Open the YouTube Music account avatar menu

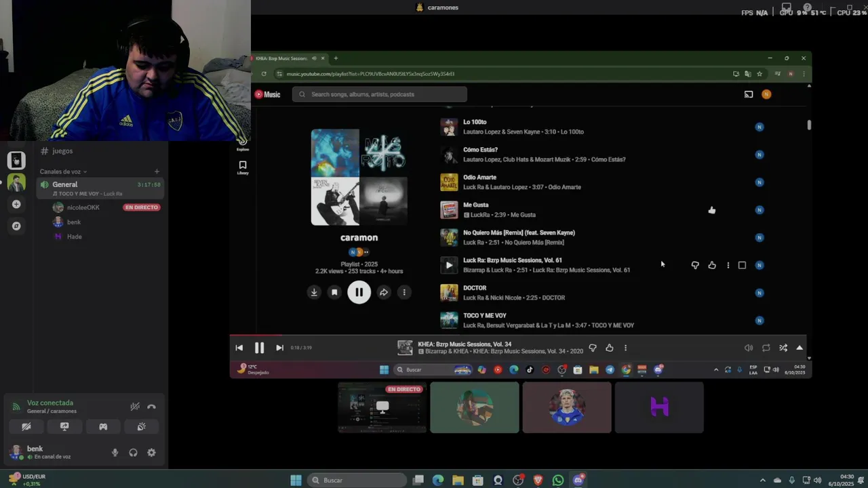(x=766, y=94)
